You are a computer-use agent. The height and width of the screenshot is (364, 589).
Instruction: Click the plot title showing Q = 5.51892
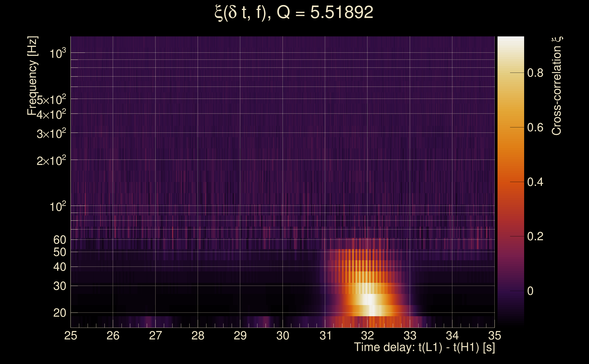pyautogui.click(x=294, y=13)
